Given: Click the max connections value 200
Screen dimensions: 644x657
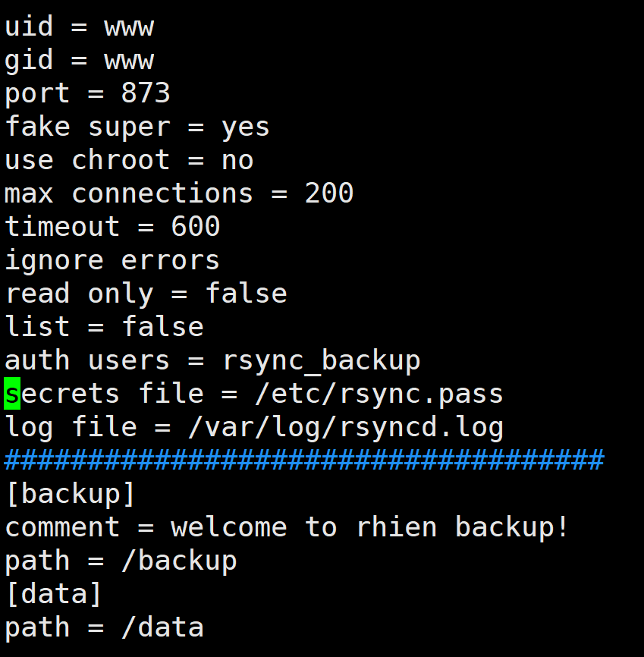Looking at the screenshot, I should click(x=329, y=193).
